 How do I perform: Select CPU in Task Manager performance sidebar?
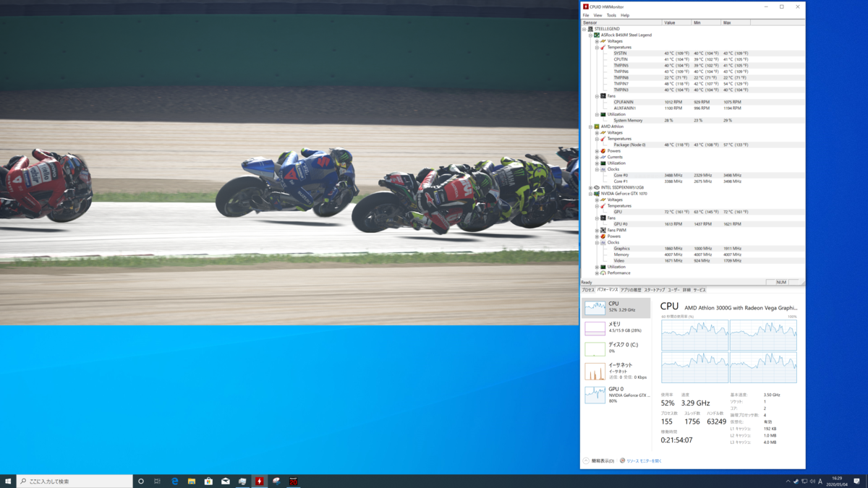[x=616, y=307]
